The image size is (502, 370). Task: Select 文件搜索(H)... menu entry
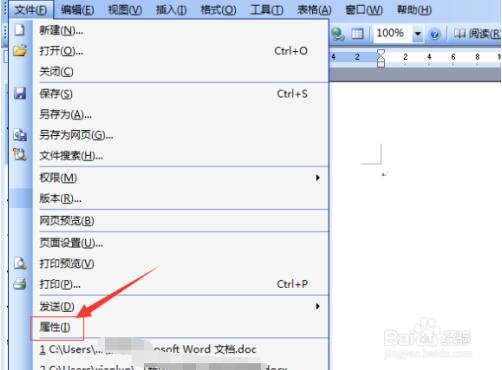[x=180, y=155]
